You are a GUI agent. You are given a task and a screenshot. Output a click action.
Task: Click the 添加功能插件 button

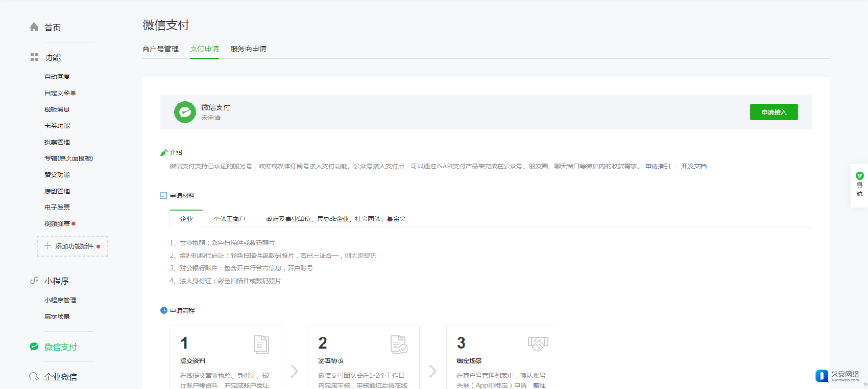pos(72,246)
